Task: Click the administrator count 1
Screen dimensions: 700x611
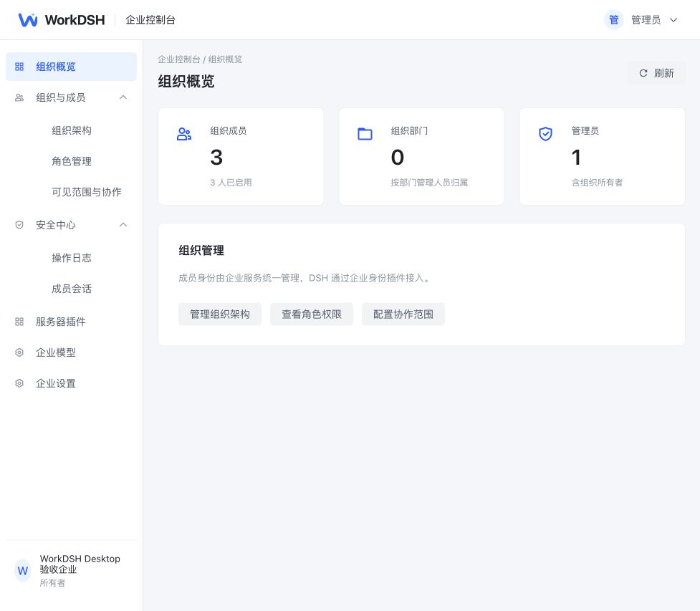Action: click(576, 158)
